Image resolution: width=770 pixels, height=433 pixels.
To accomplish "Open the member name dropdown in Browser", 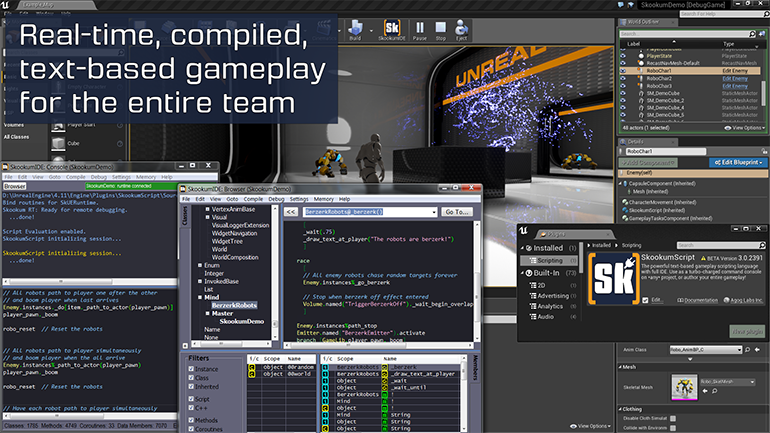I will click(434, 212).
